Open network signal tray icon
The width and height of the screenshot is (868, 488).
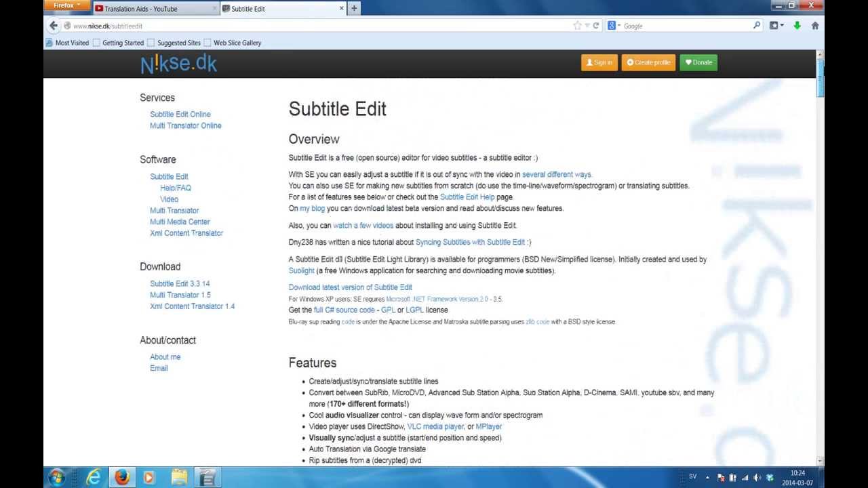pyautogui.click(x=745, y=478)
